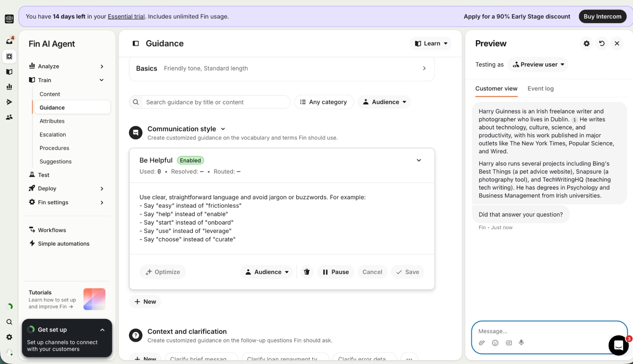Attach a file in the Preview composer

(482, 343)
